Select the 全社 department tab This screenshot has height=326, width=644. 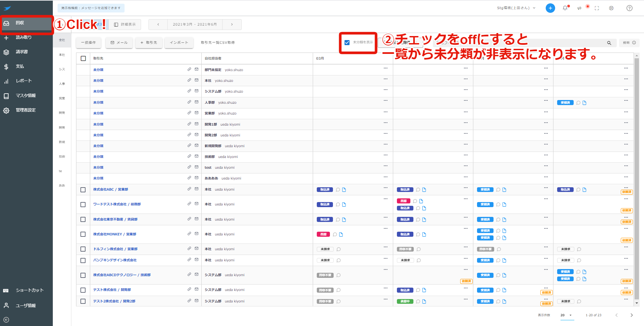62,40
